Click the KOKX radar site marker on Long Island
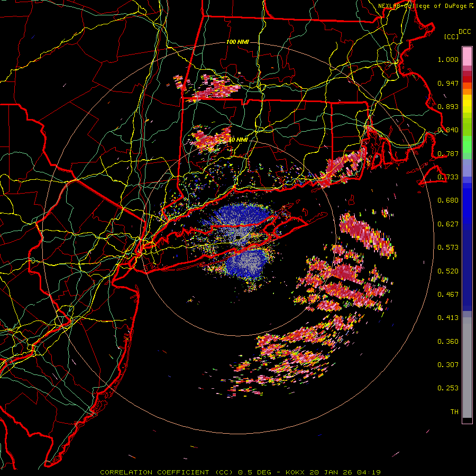 239,237
